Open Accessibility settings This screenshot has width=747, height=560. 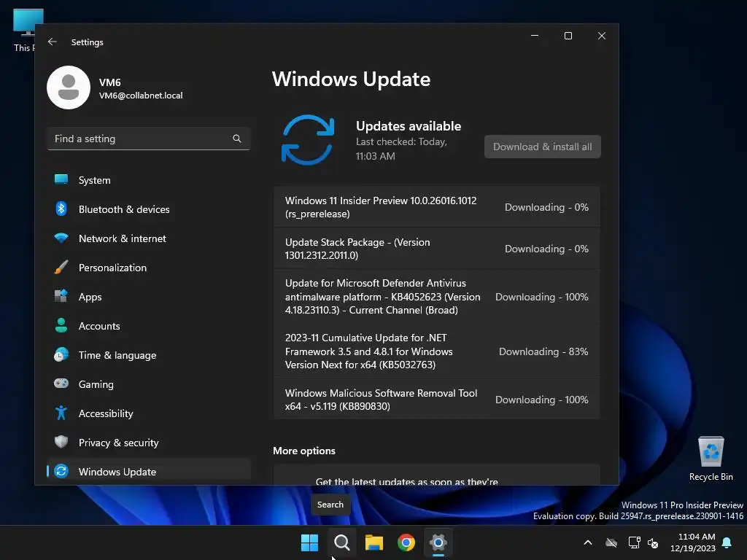[x=149, y=413]
